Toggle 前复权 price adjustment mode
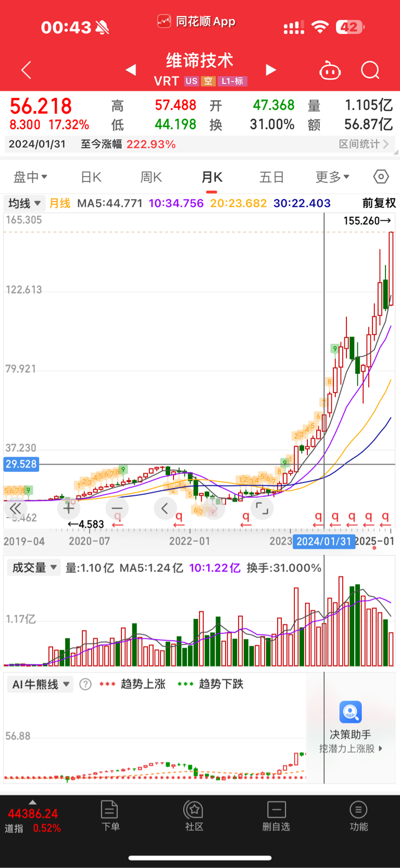The width and height of the screenshot is (400, 868). (379, 203)
